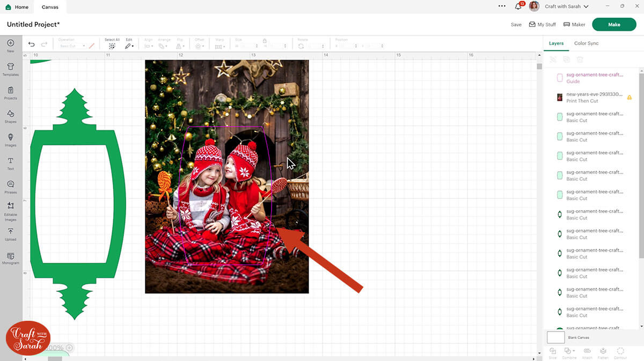Click the user profile avatar

[534, 6]
